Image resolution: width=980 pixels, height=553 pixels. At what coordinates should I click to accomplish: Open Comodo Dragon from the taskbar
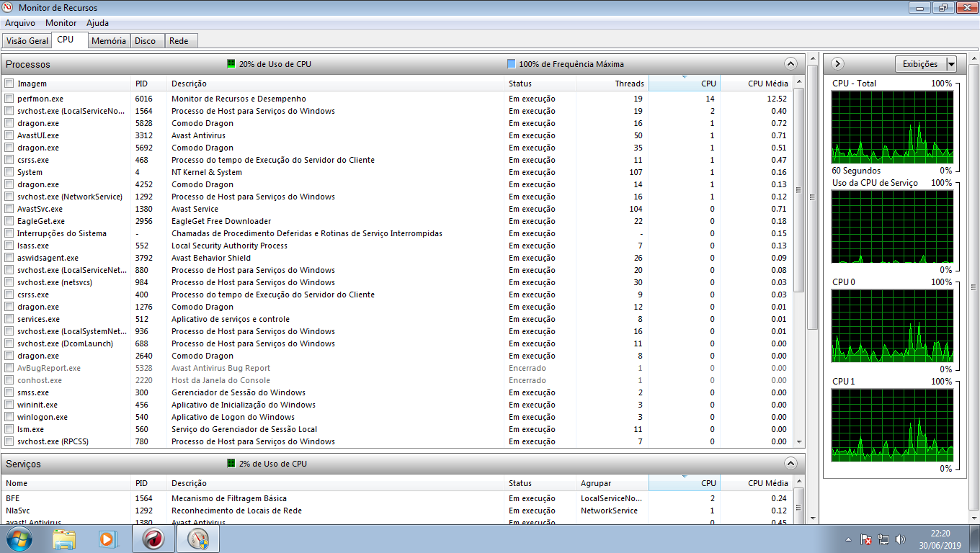(153, 539)
